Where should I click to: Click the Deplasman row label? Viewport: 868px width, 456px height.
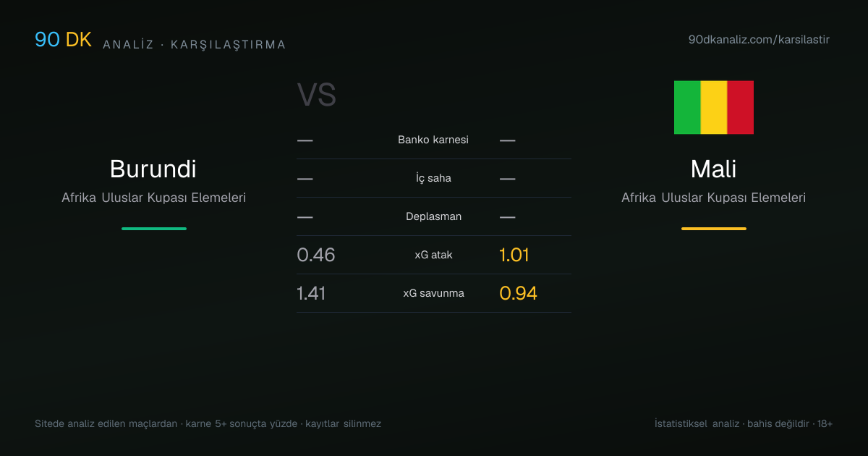[x=433, y=216]
